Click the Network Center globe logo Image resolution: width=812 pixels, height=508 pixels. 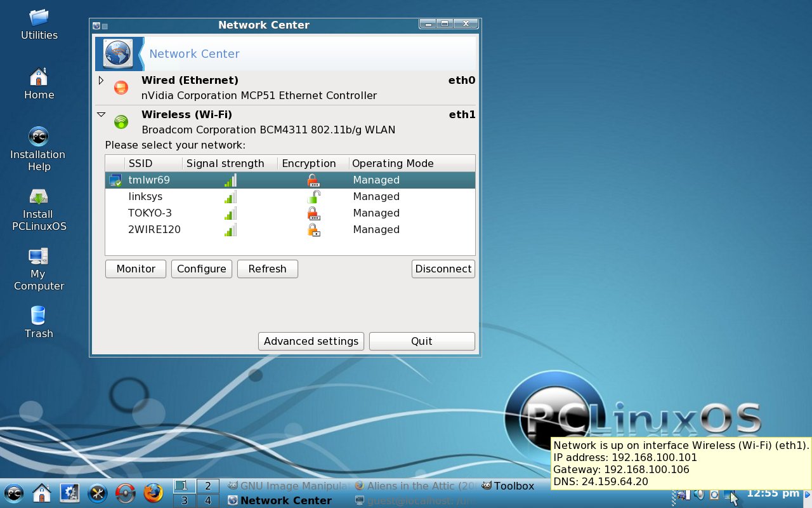[119, 53]
